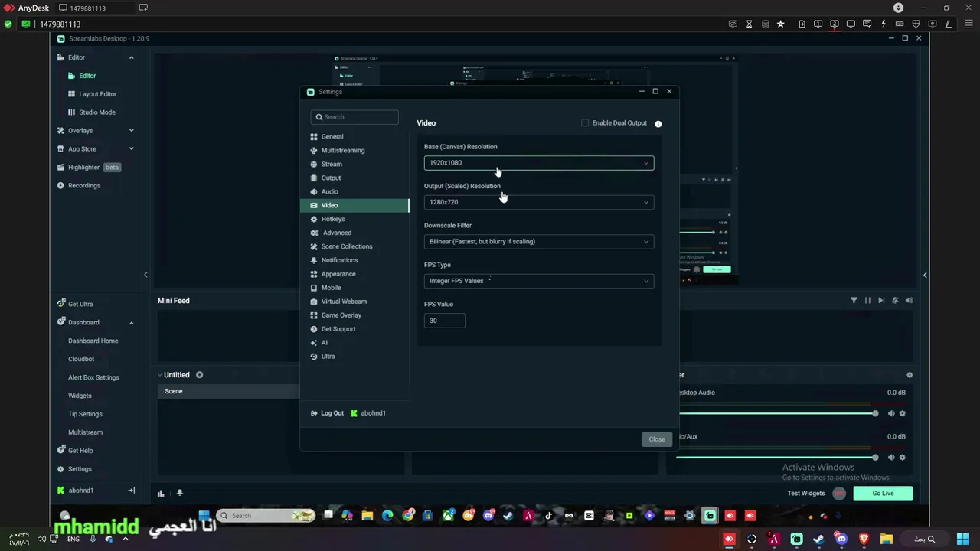Collapse the Editor section in sidebar
The height and width of the screenshot is (551, 980).
click(131, 57)
